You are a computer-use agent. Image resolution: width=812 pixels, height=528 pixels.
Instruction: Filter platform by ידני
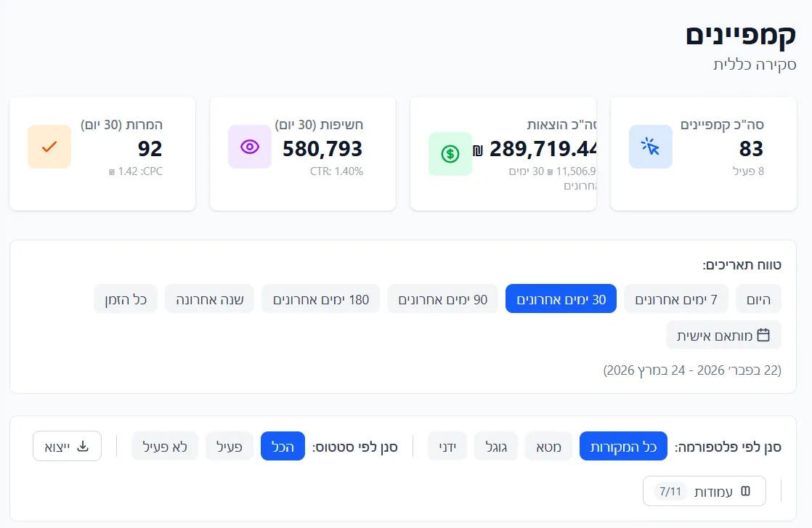click(447, 446)
